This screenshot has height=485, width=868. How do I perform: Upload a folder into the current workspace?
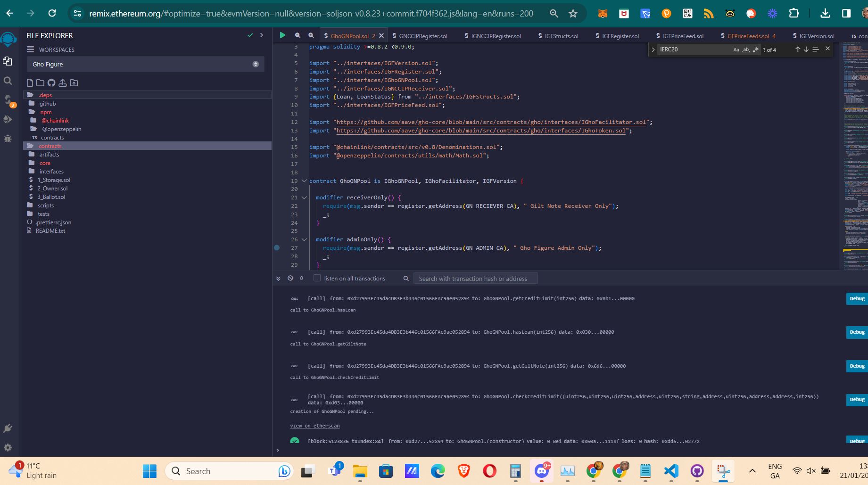pos(74,83)
